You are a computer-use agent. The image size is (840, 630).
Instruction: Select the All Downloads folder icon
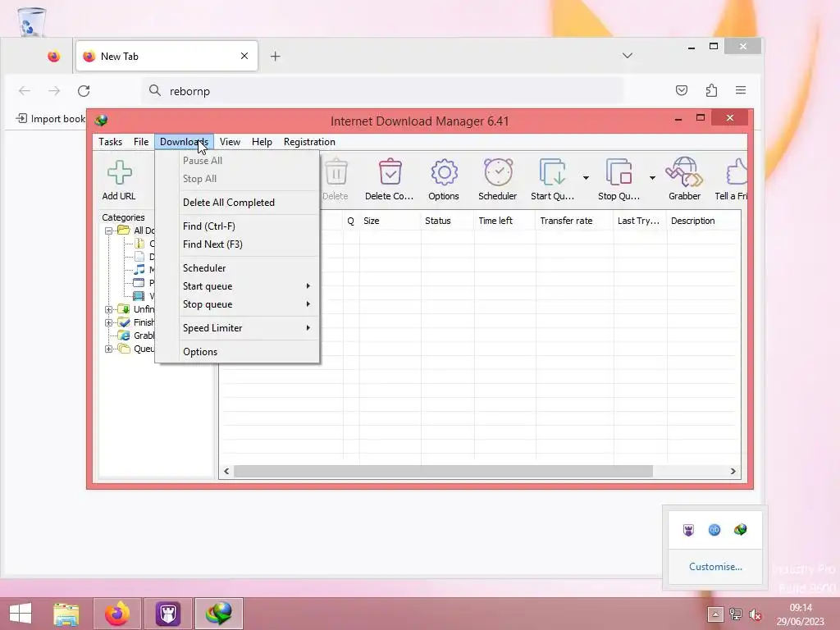[x=124, y=231]
